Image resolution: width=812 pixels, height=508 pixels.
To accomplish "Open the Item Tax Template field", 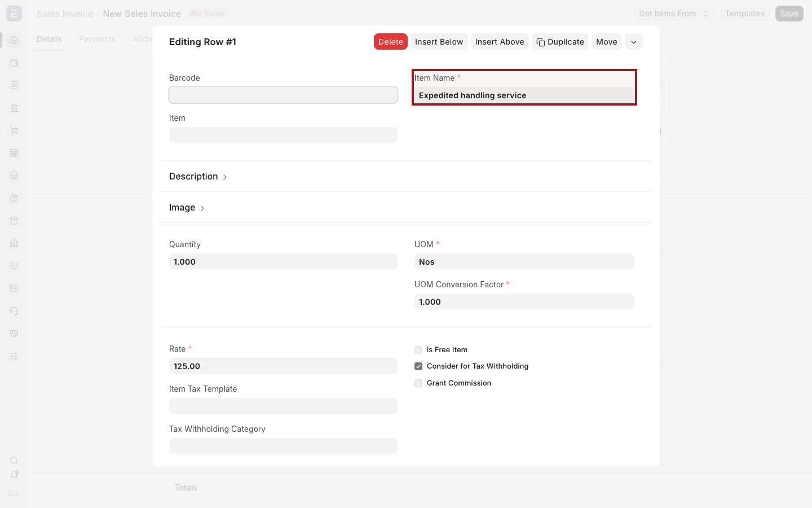I will (x=283, y=406).
